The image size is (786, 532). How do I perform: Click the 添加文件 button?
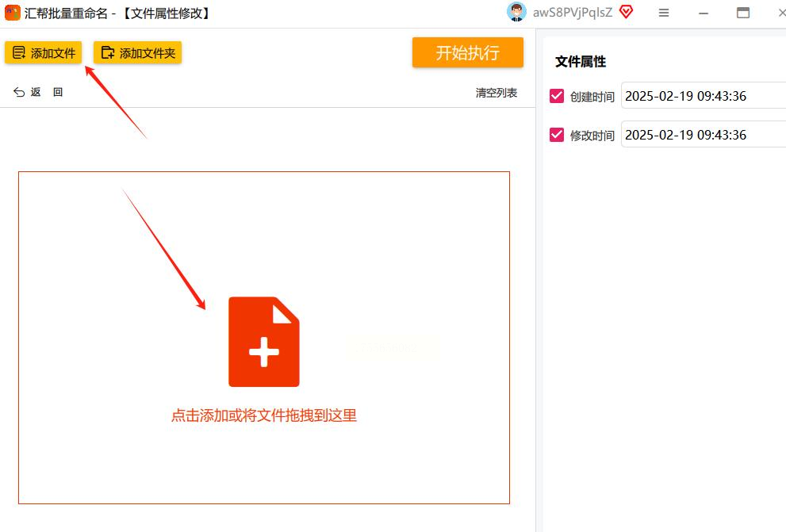[43, 52]
